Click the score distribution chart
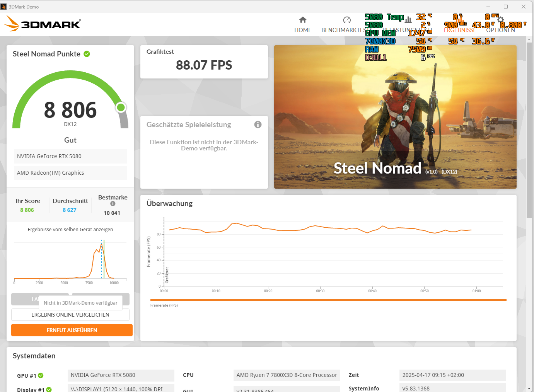Viewport: 534px width, 392px height. click(x=70, y=260)
